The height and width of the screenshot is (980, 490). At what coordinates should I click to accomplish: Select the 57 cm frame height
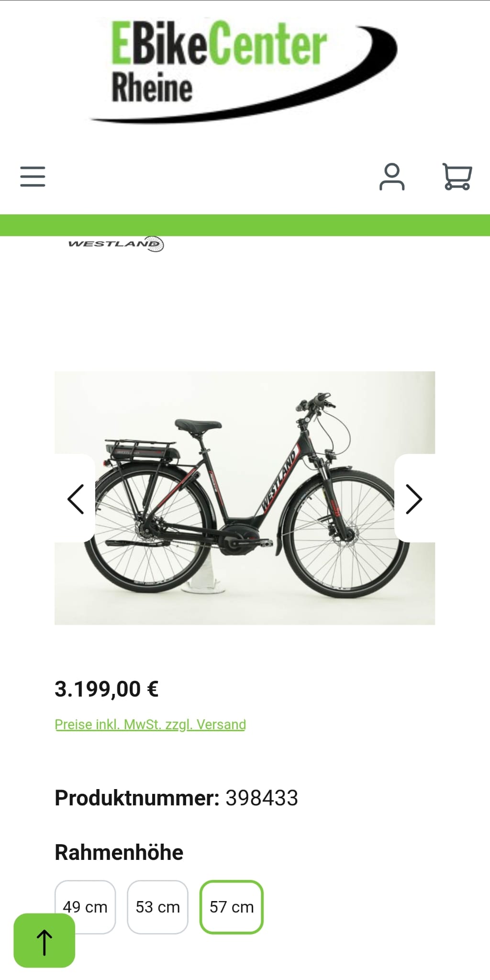pos(232,907)
